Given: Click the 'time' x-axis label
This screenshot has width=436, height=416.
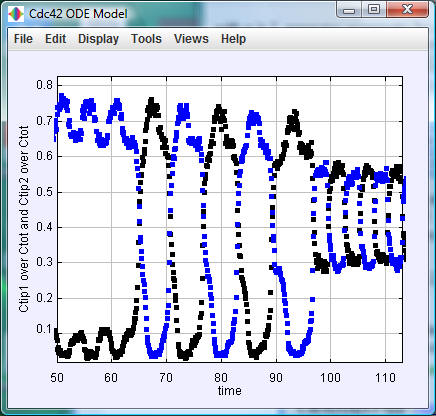Looking at the screenshot, I should pyautogui.click(x=230, y=390).
